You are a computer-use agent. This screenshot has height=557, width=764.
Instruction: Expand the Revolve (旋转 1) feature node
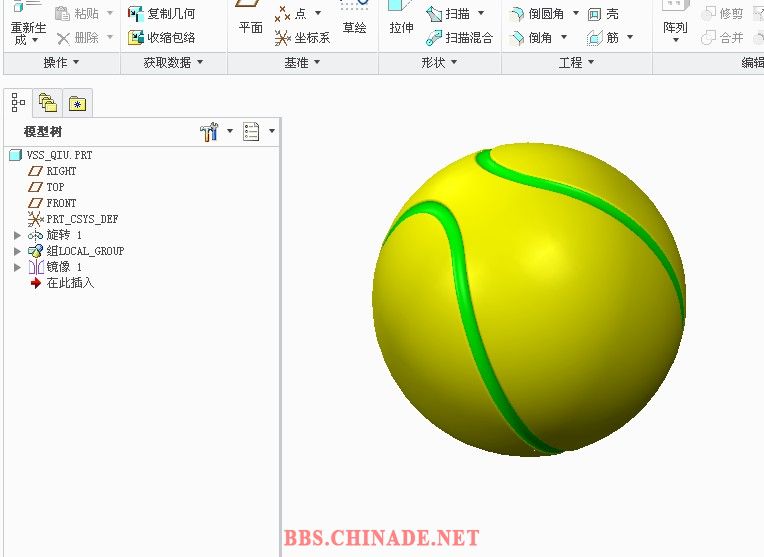[18, 235]
